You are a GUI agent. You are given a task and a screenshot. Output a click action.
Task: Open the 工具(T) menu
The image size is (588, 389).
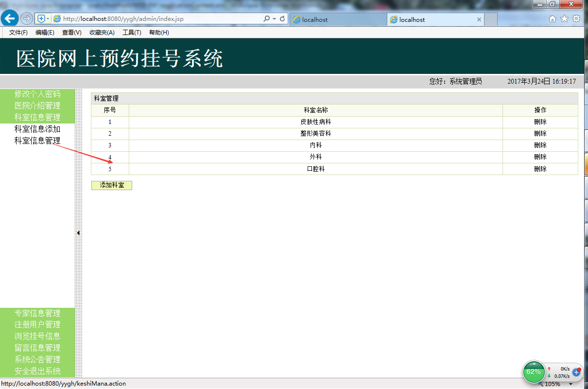point(132,33)
